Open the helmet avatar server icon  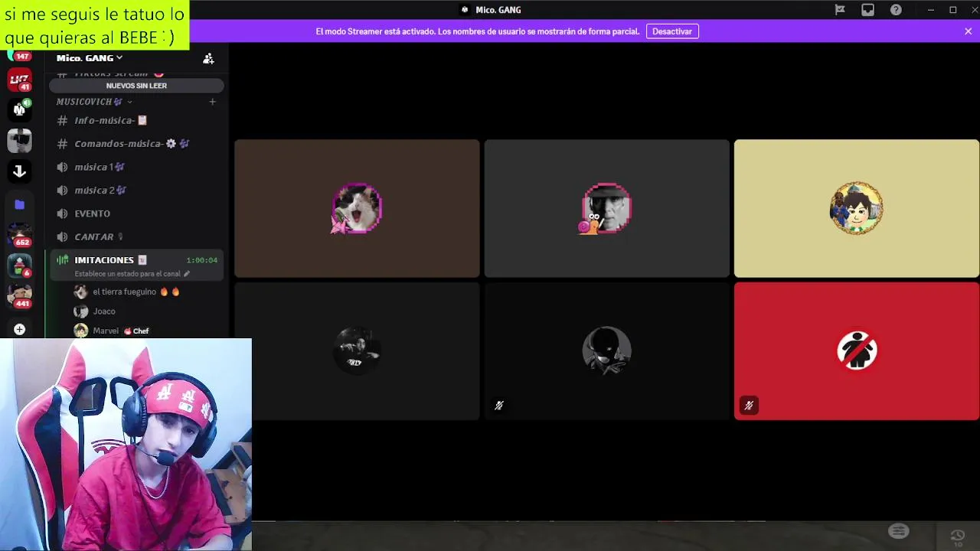(x=19, y=141)
